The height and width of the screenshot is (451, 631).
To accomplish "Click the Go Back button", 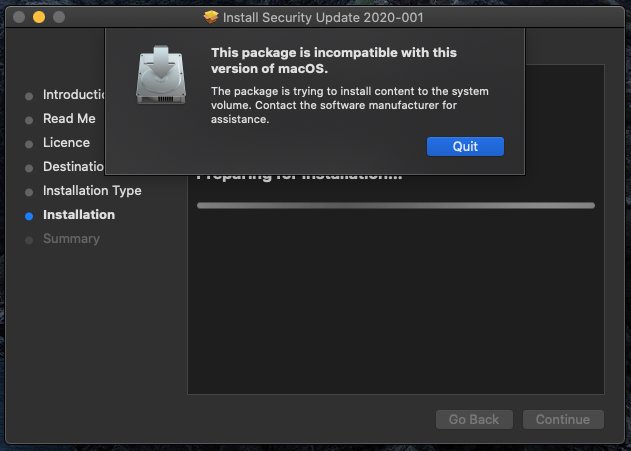I will 474,419.
